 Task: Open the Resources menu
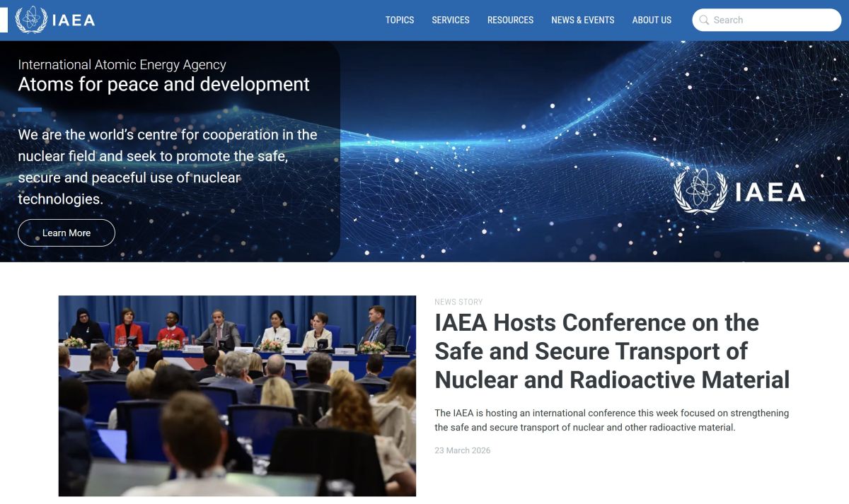[x=510, y=20]
